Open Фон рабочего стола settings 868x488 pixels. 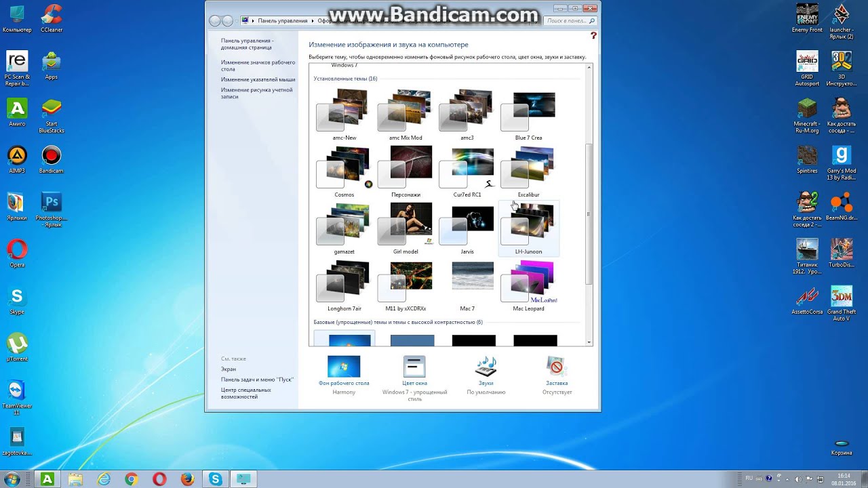[344, 375]
